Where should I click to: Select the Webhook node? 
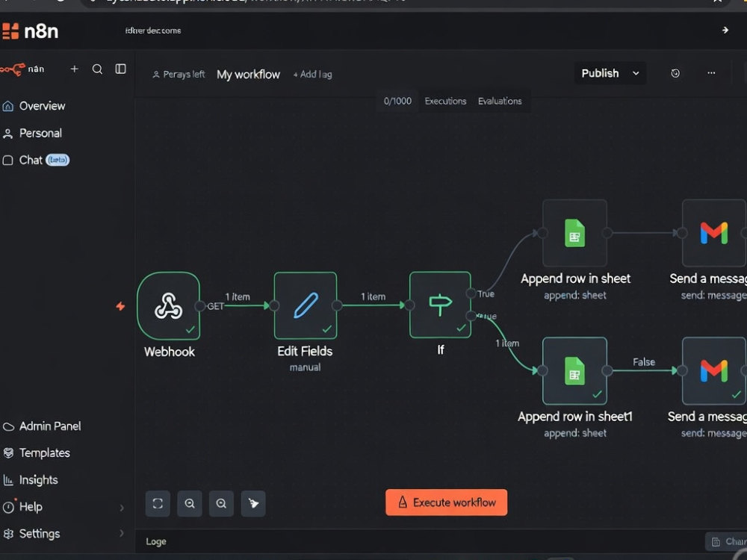pyautogui.click(x=169, y=305)
